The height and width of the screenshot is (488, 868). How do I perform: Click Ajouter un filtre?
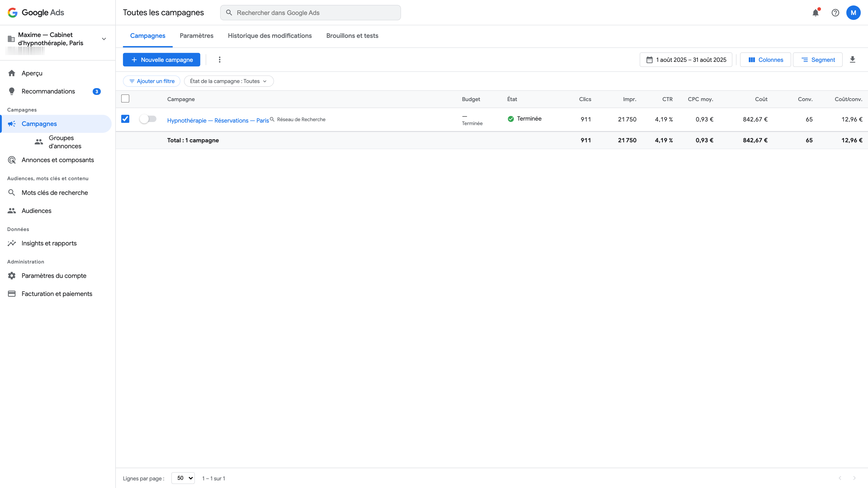pyautogui.click(x=152, y=81)
